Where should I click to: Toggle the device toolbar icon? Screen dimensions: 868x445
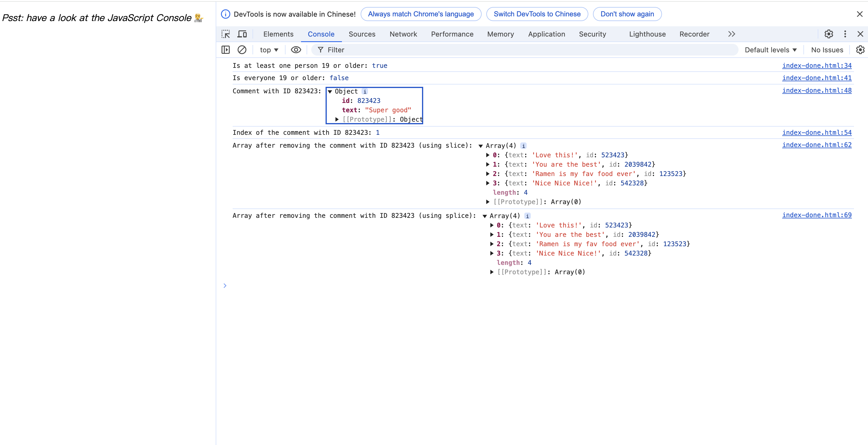[242, 34]
